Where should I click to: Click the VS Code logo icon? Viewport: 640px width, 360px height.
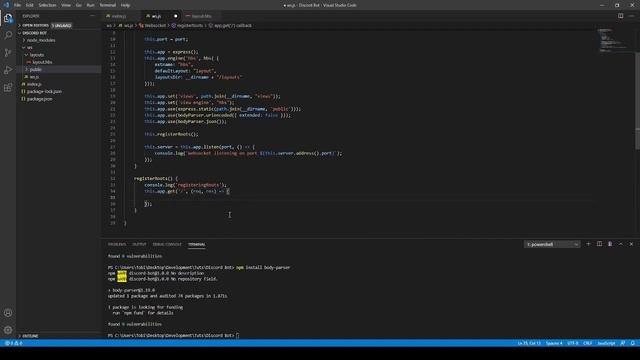(6, 5)
